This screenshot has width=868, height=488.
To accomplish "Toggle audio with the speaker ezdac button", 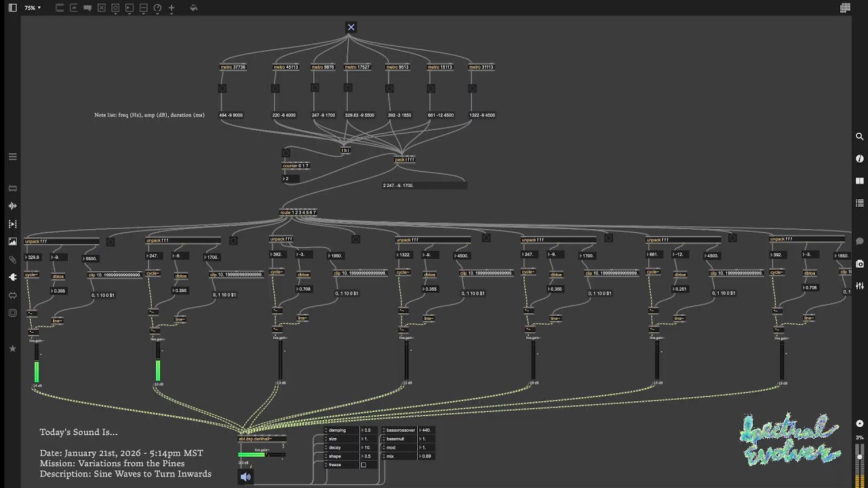I will pyautogui.click(x=245, y=476).
